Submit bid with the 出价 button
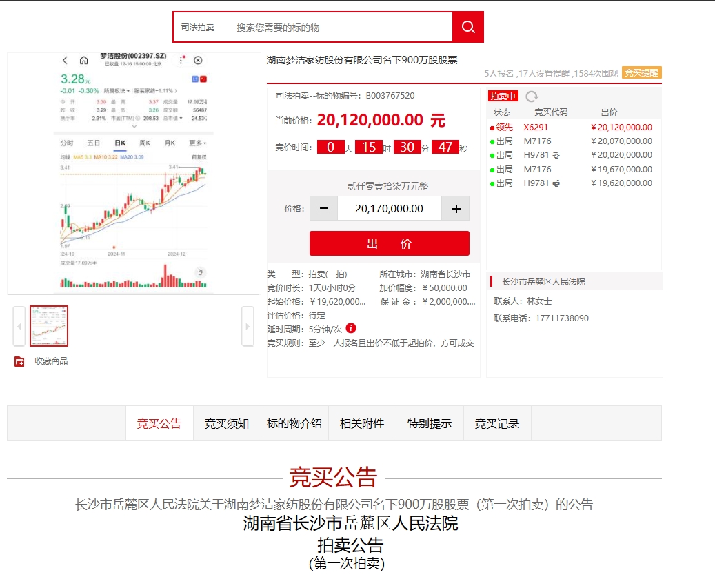The width and height of the screenshot is (715, 588). point(390,243)
